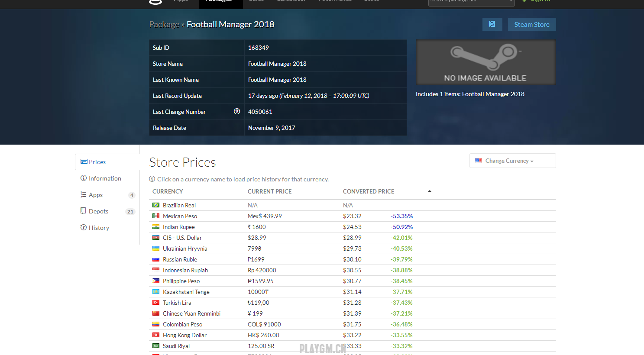Screen dimensions: 644x355
Task: Sort by the CONVERTED PRICE column header
Action: point(369,191)
